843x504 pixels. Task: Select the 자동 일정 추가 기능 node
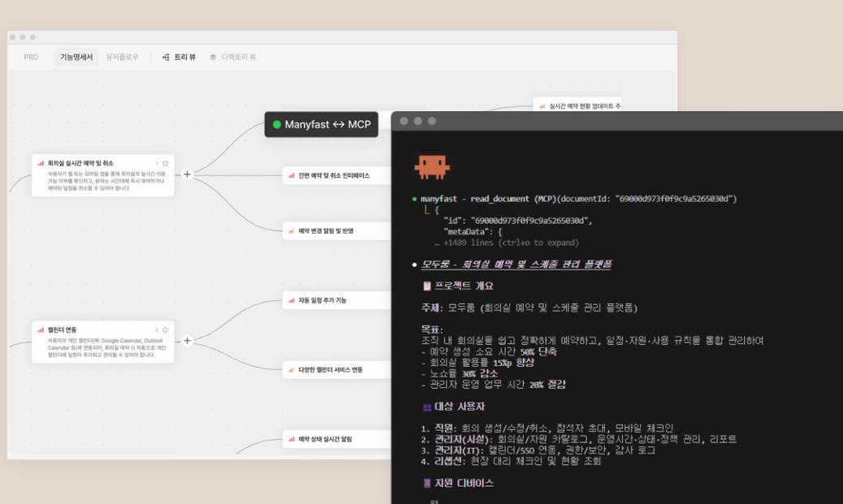[336, 300]
